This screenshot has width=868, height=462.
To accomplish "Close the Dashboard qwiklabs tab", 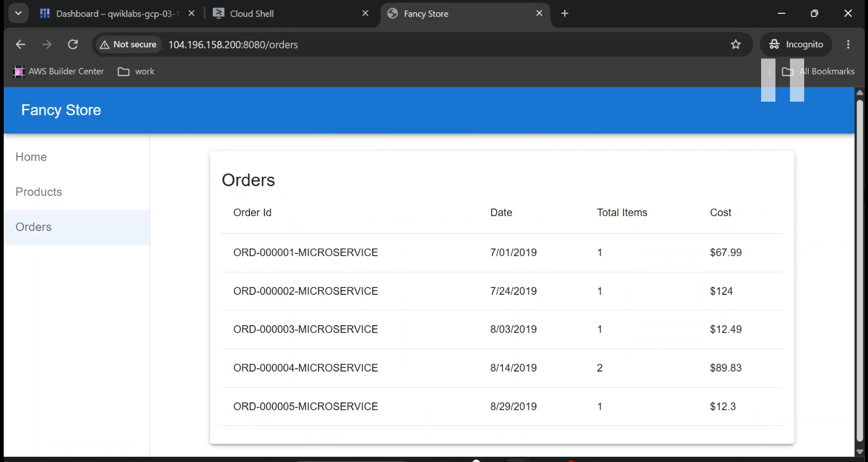I will click(x=191, y=14).
